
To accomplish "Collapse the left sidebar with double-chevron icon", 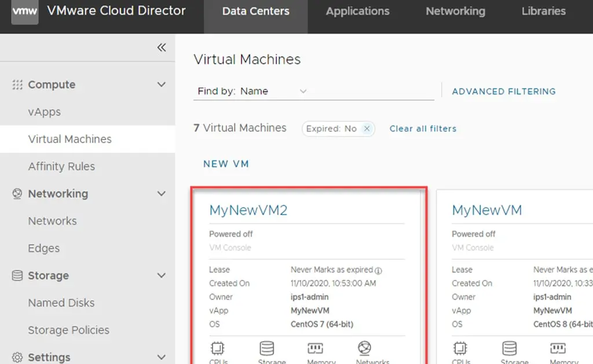I will click(162, 47).
